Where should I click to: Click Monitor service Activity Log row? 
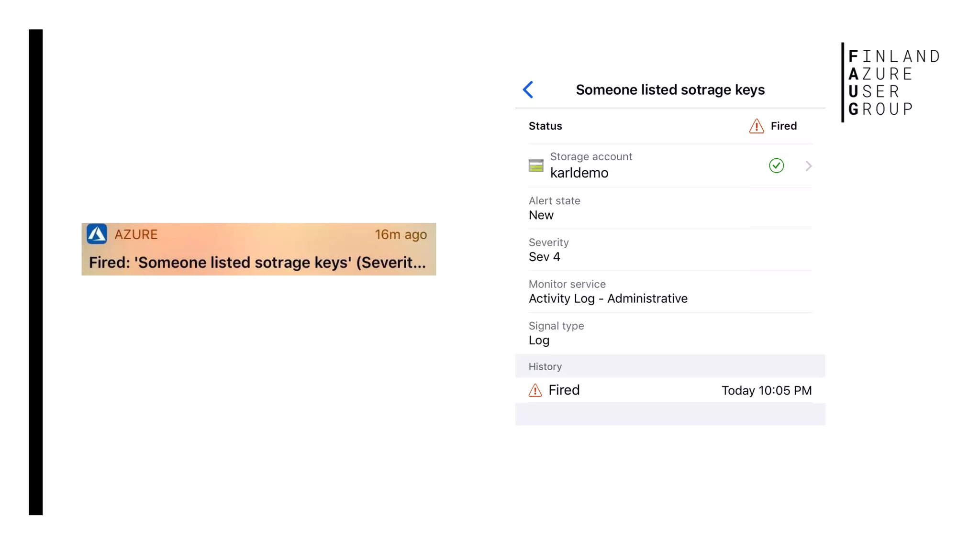click(x=670, y=291)
